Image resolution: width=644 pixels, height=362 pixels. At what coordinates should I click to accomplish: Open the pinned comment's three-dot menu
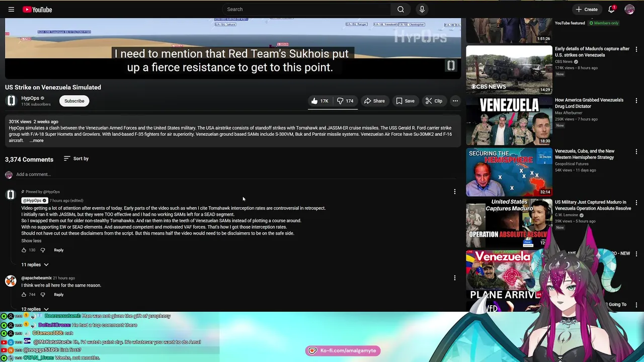[x=455, y=192]
